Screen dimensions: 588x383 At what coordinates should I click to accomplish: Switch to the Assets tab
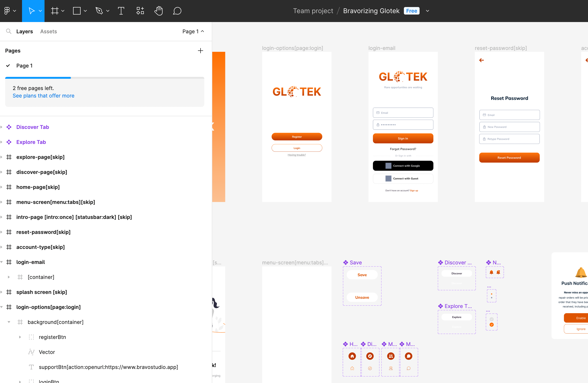point(48,31)
